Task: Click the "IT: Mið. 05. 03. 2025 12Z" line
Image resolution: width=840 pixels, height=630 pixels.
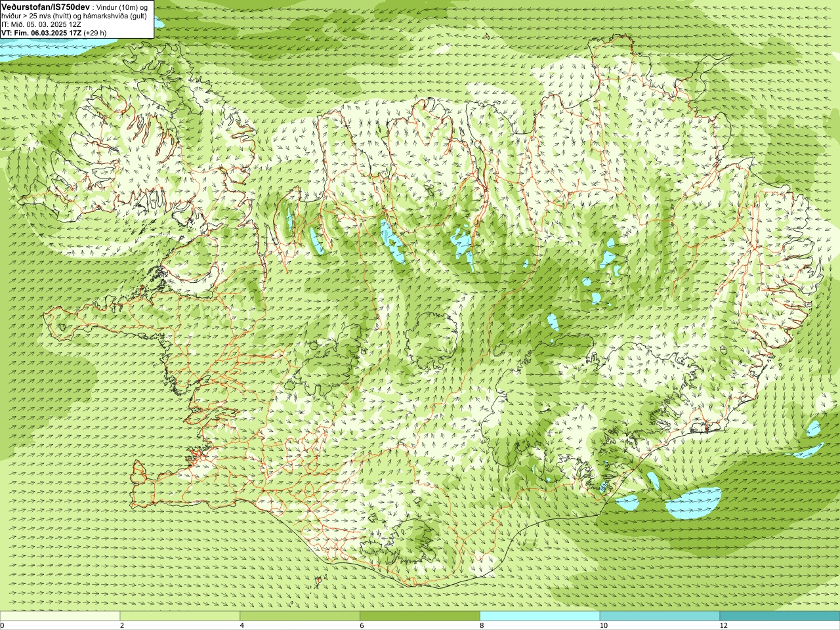Action: 41,24
